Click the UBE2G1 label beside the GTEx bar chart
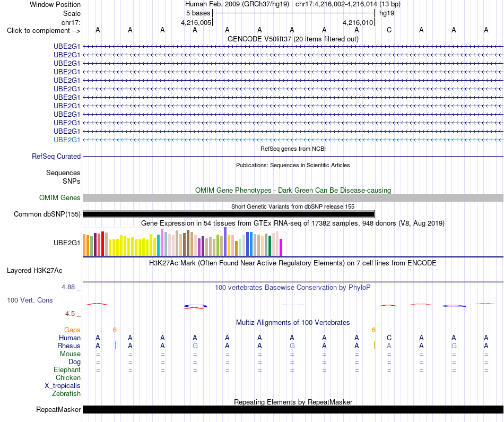The image size is (504, 422). click(x=67, y=243)
